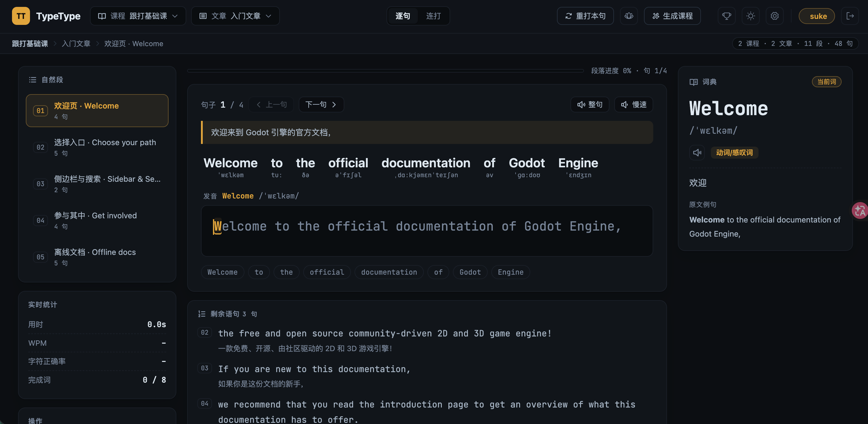Click the 'the' word chip
The height and width of the screenshot is (424, 868).
[x=286, y=272]
